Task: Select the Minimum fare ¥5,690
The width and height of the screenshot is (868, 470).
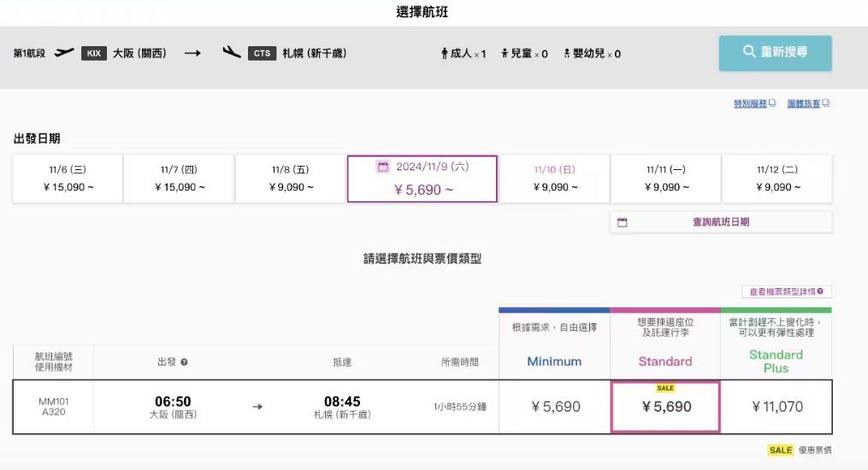Action: click(554, 407)
